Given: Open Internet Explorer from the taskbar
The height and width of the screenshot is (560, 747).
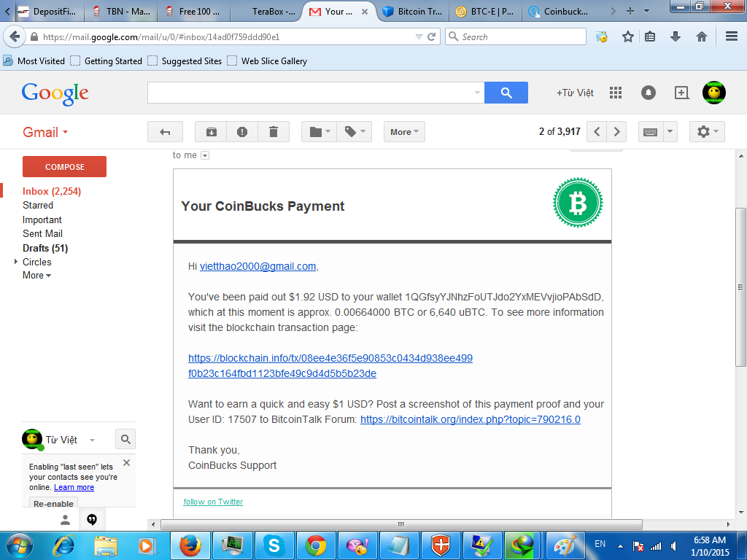Looking at the screenshot, I should coord(63,545).
